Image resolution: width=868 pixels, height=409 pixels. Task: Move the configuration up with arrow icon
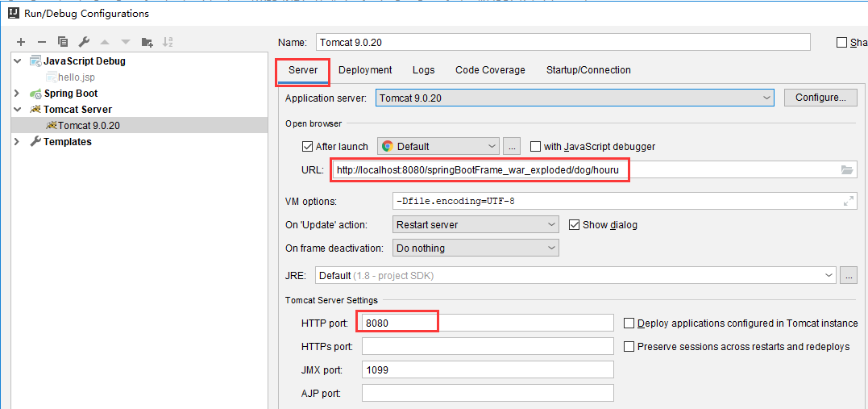pyautogui.click(x=105, y=42)
